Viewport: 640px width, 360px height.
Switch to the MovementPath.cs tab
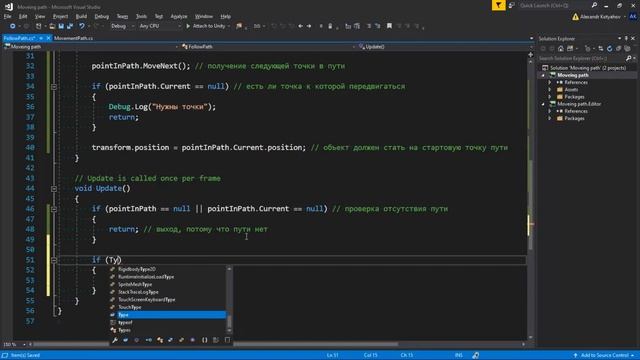(73, 38)
